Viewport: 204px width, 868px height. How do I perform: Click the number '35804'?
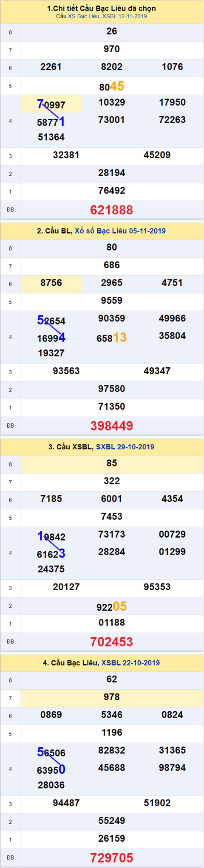click(172, 336)
